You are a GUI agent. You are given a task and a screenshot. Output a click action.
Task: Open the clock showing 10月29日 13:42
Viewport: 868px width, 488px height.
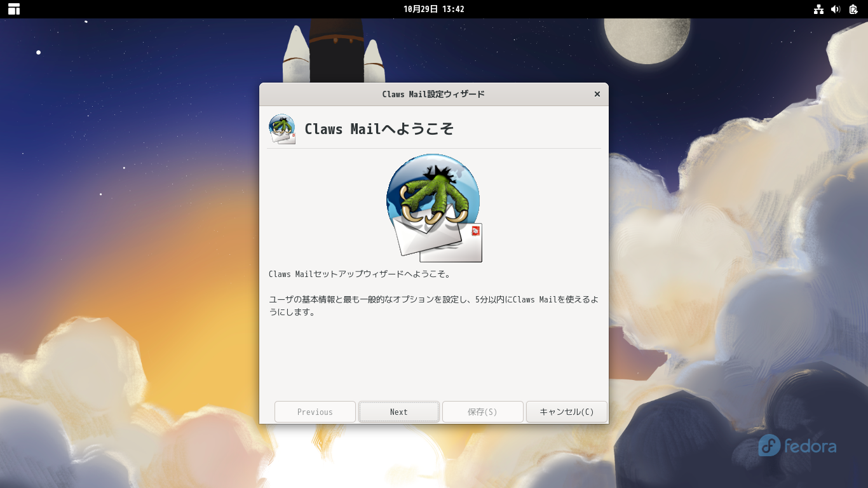[434, 9]
